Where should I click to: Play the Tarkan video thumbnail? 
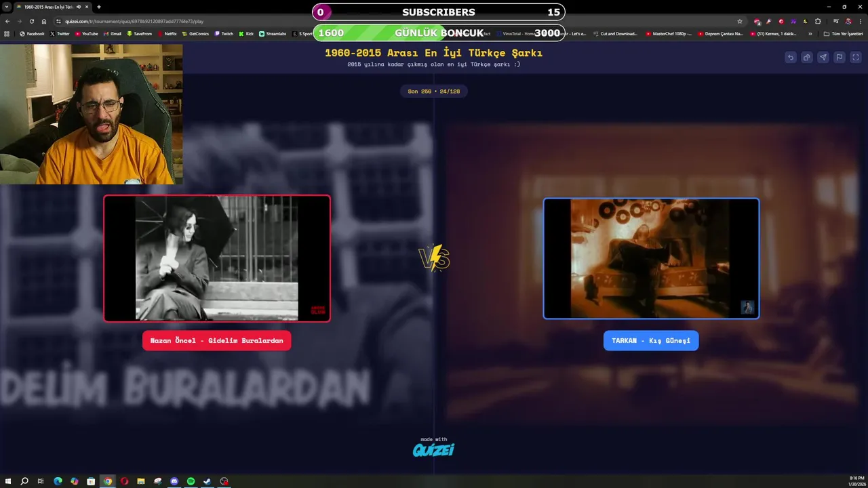pyautogui.click(x=651, y=258)
